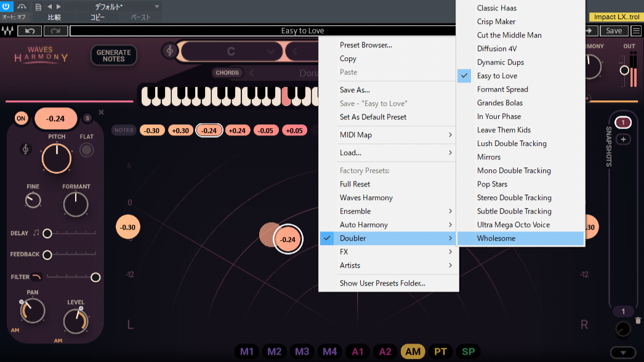Click the delay sync note icon
This screenshot has width=644, height=362.
click(x=36, y=233)
